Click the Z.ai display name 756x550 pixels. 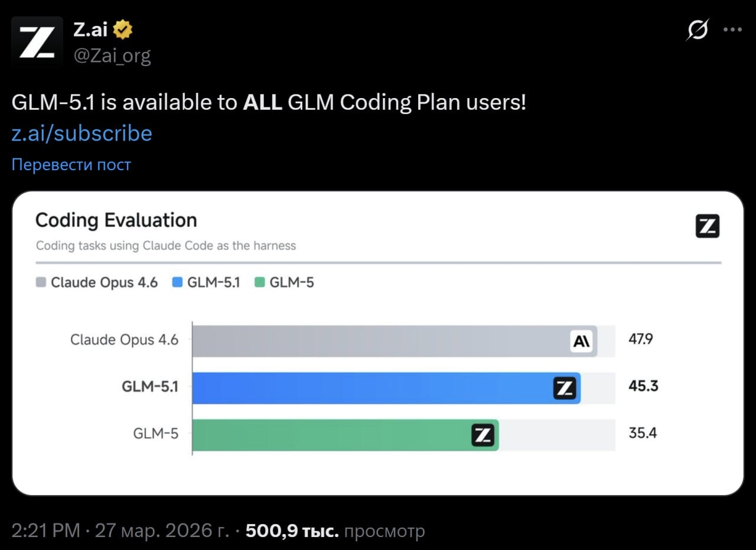coord(90,29)
